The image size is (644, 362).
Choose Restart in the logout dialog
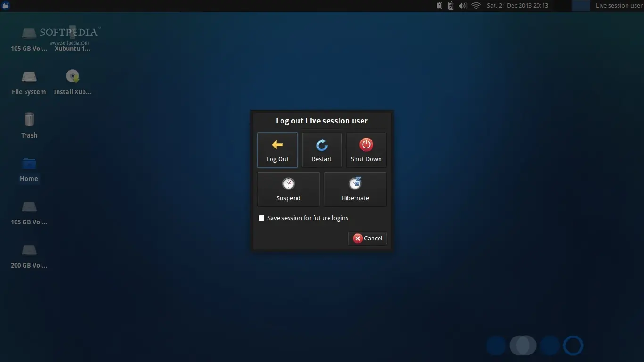[x=322, y=150]
